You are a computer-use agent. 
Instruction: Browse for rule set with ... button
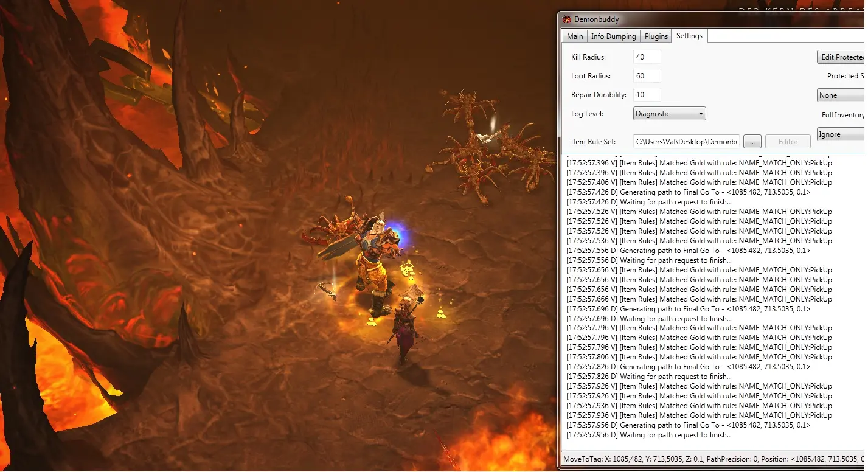pos(752,142)
